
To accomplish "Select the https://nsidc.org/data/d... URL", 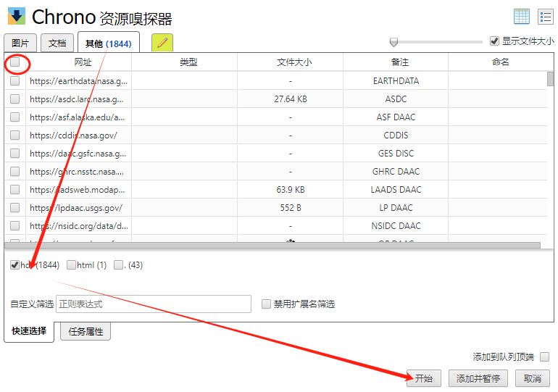I will pyautogui.click(x=79, y=226).
